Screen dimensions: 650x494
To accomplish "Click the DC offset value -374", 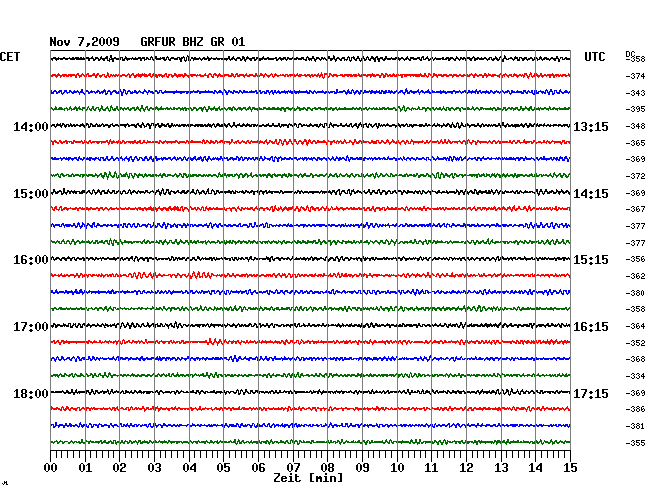I will pos(635,76).
